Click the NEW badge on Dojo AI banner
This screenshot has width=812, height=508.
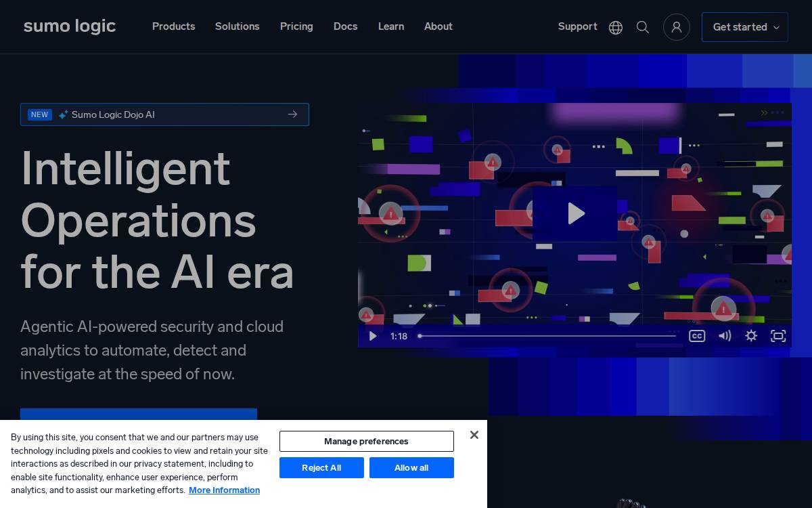pyautogui.click(x=40, y=114)
